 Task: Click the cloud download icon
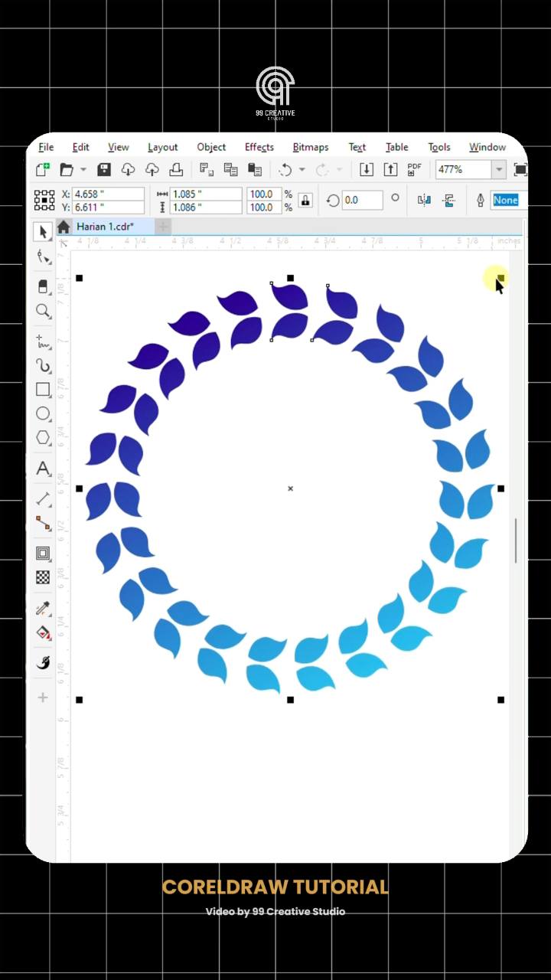pyautogui.click(x=128, y=169)
